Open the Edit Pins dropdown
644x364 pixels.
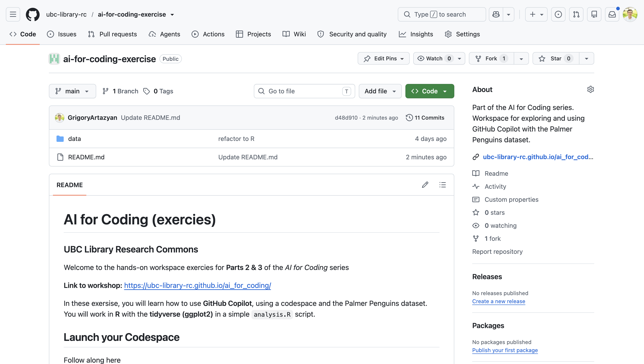pos(383,58)
